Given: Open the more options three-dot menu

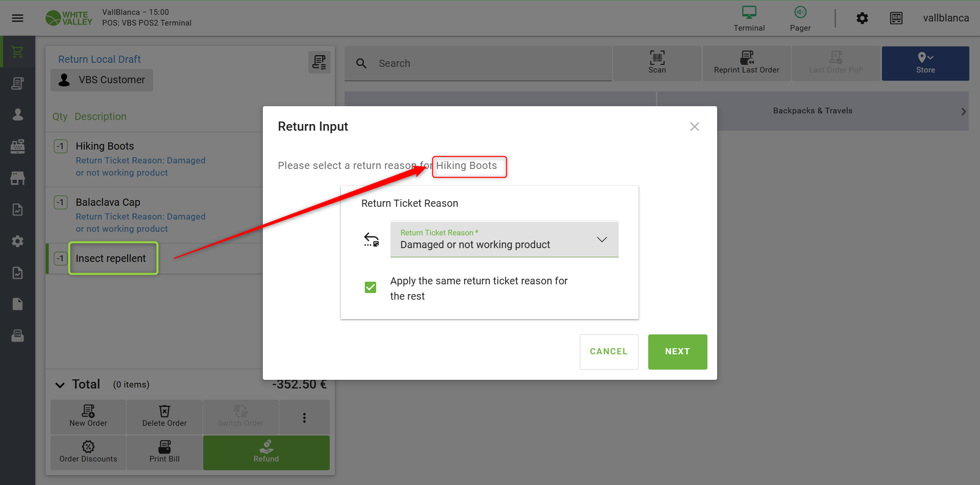Looking at the screenshot, I should point(304,418).
